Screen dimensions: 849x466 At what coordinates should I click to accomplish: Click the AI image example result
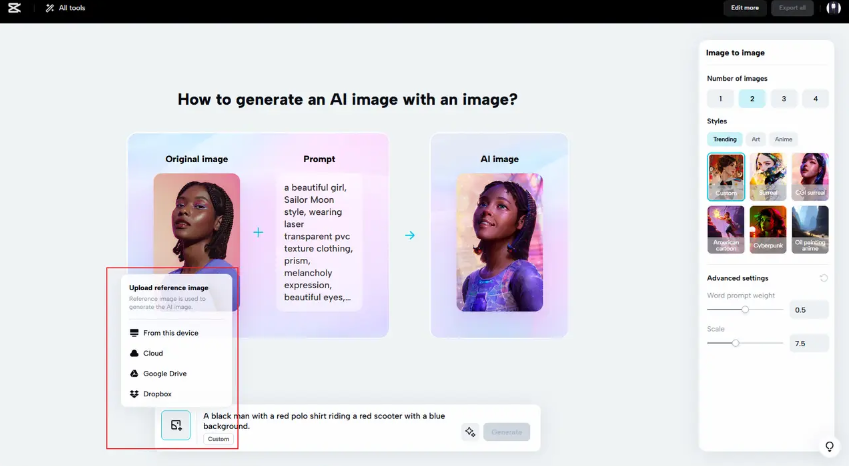coord(499,242)
